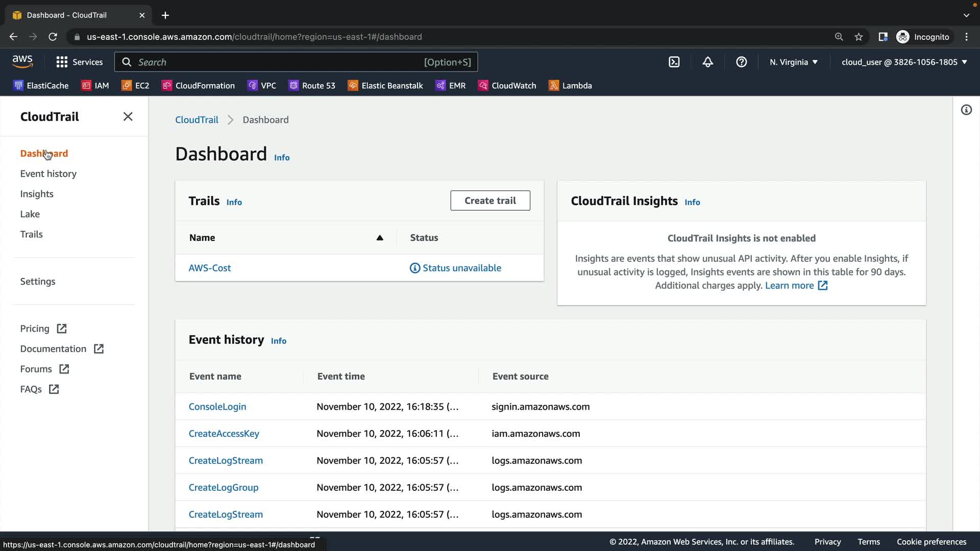Screen dimensions: 980x551
Task: Go to Event history in sidebar
Action: point(48,174)
